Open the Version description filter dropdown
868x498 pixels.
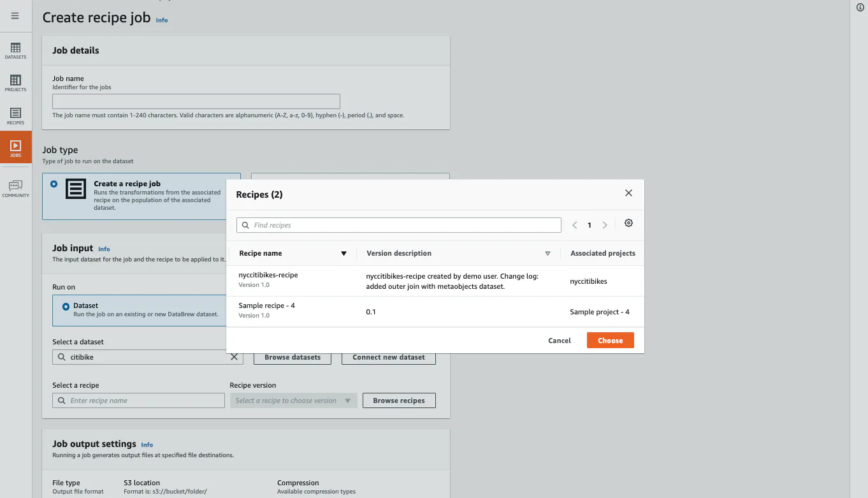[x=547, y=253]
